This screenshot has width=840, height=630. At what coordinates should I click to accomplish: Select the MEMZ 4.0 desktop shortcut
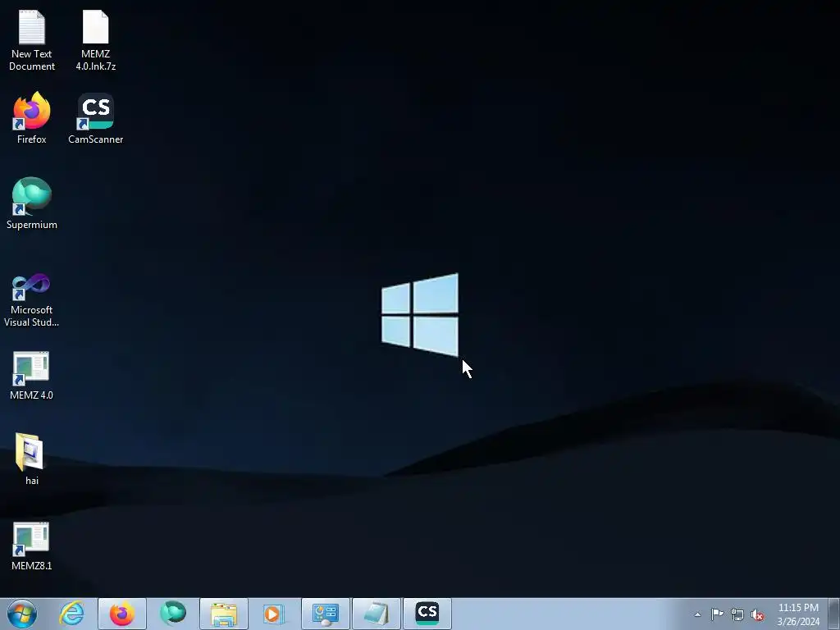(32, 376)
